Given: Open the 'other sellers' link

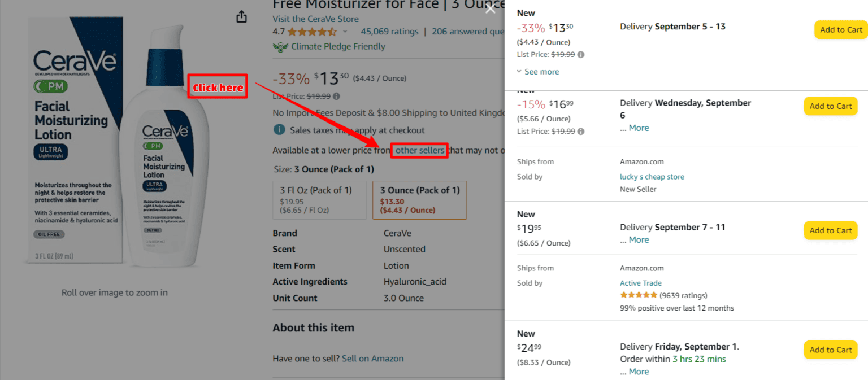Looking at the screenshot, I should point(419,150).
